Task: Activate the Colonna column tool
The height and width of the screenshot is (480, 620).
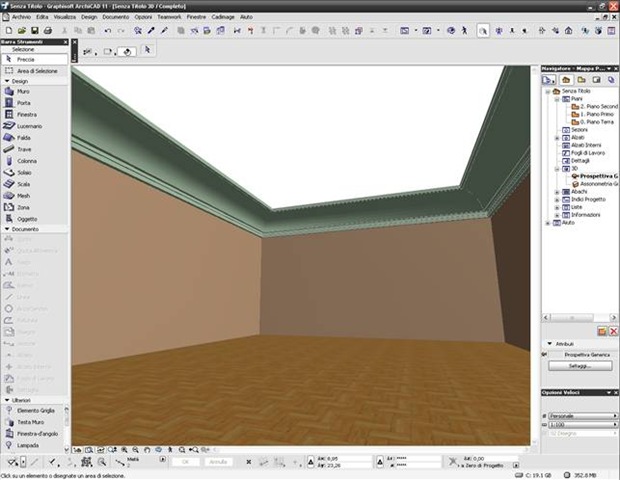Action: 27,161
